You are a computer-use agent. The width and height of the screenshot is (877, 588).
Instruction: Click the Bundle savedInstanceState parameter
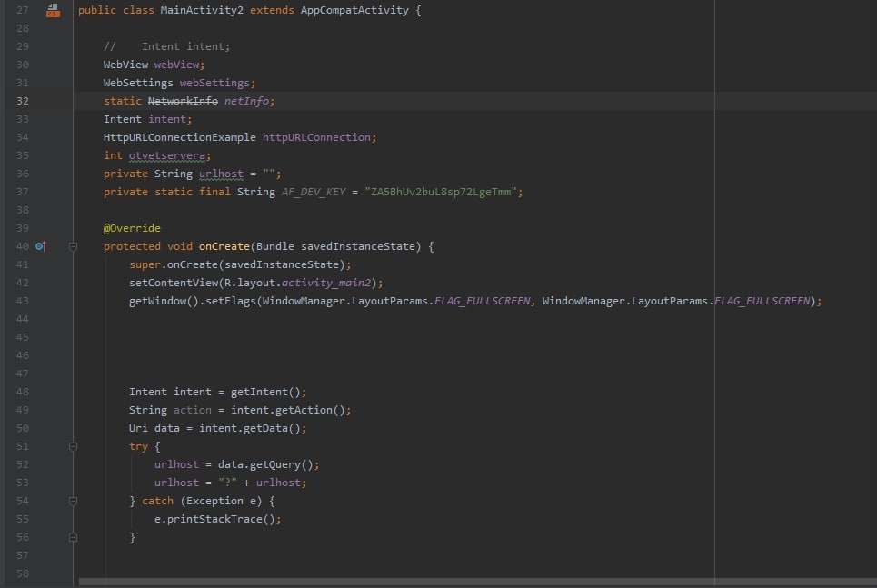(x=335, y=246)
